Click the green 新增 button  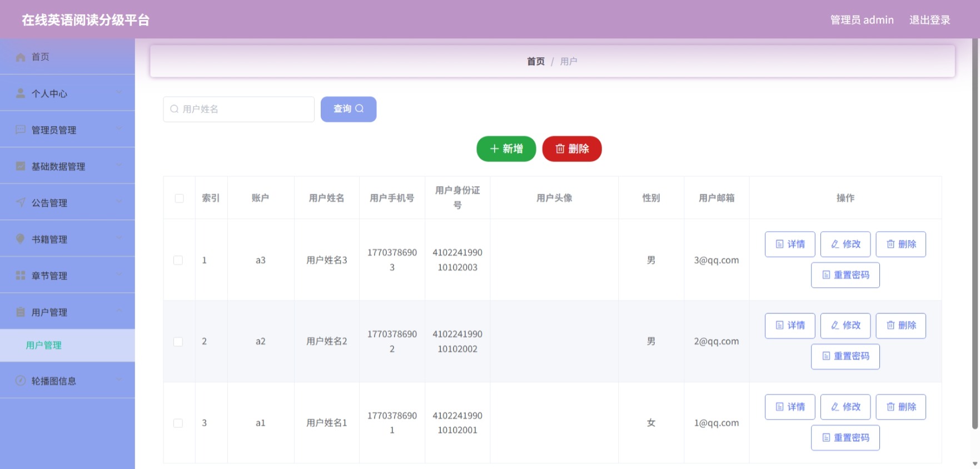point(506,149)
